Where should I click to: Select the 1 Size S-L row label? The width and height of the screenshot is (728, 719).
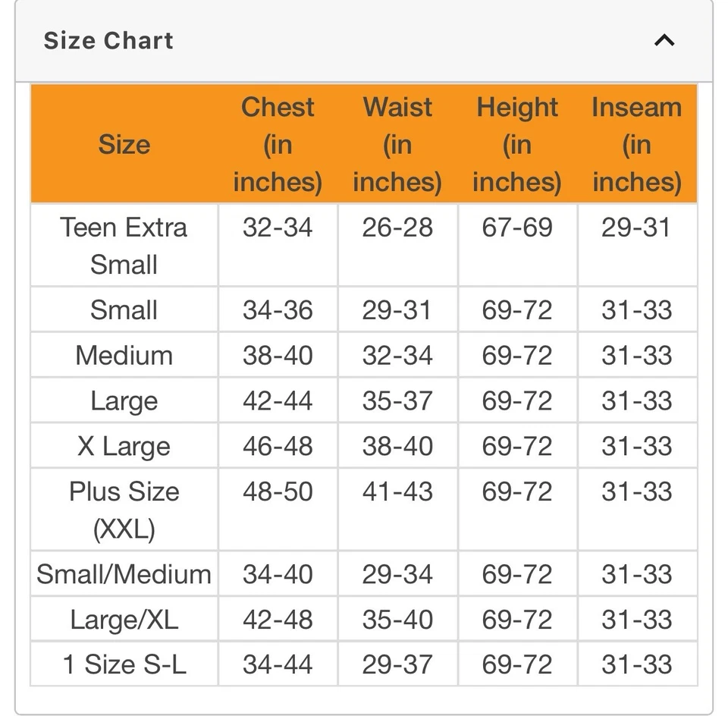point(124,664)
